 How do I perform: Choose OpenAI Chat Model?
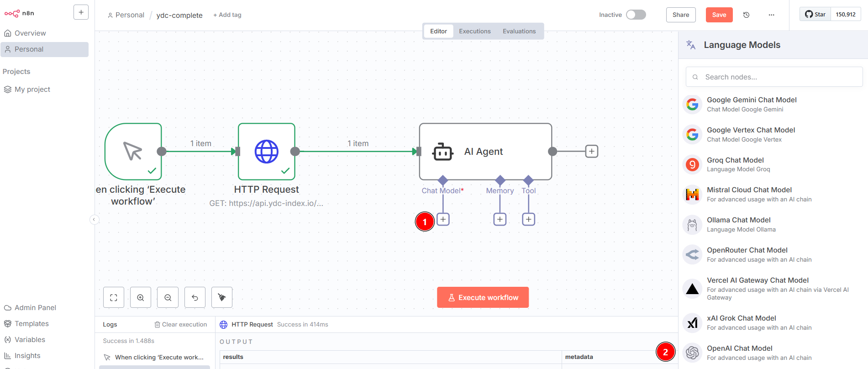point(773,353)
